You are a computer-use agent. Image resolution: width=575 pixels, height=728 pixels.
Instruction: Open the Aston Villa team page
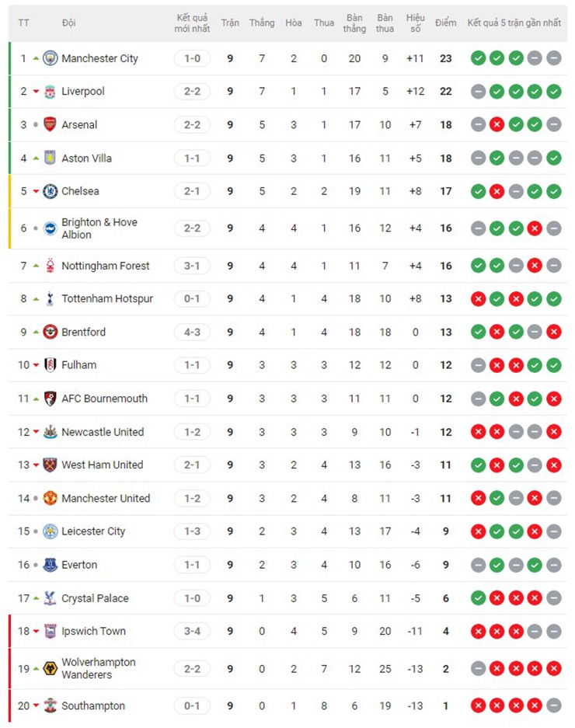[x=86, y=158]
